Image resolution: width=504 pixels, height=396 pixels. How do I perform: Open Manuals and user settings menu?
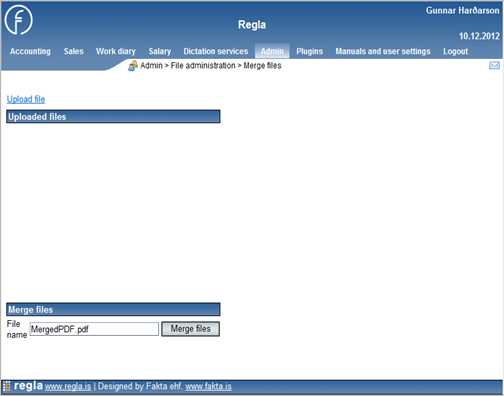click(x=383, y=51)
